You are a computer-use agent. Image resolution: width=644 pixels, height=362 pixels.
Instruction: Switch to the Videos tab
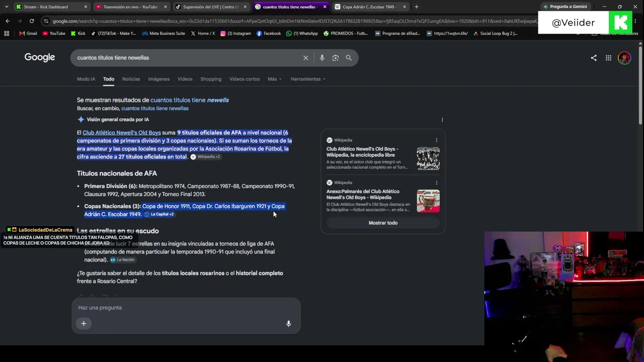(x=185, y=79)
